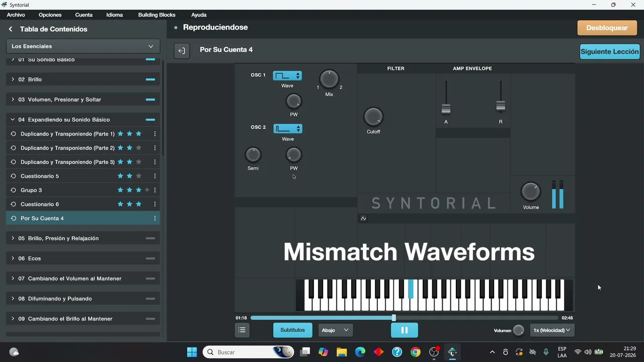Click the amp envelope A slider handle

point(446,109)
